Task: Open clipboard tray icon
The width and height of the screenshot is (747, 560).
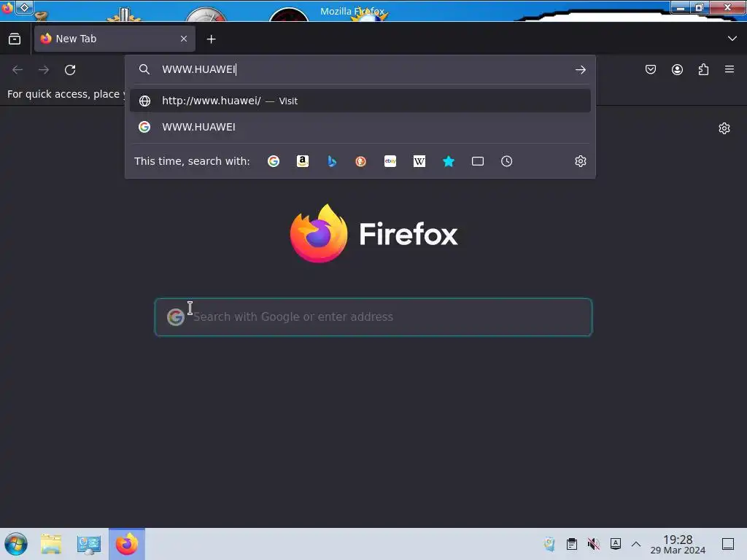Action: pos(572,544)
